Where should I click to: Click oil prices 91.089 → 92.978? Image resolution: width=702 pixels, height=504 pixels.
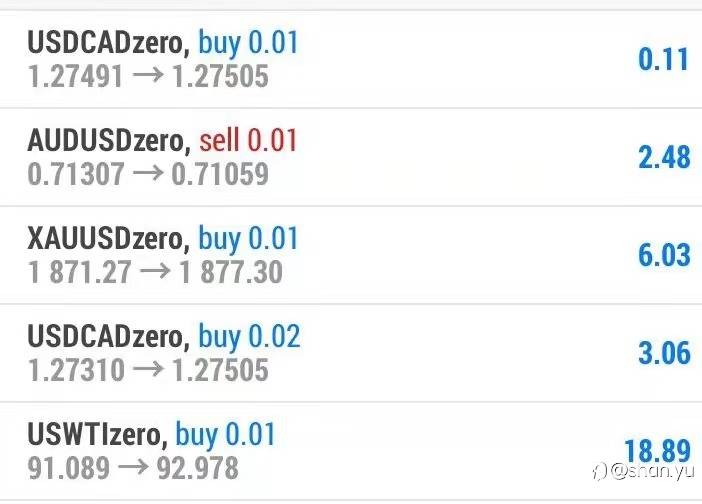[133, 467]
